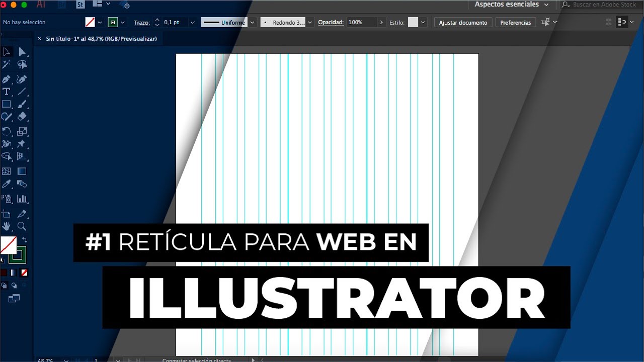
Task: Select the Artboard tool
Action: point(7,214)
